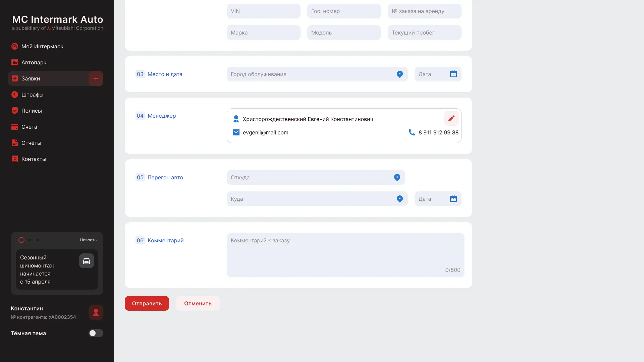Click the Дата field beside Город обслуживания
Viewport: 644px width, 362px height.
coord(438,74)
